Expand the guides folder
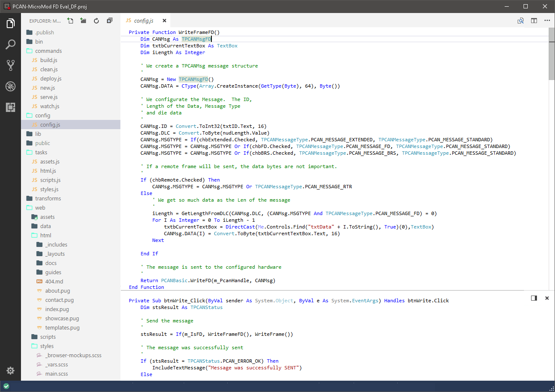The image size is (555, 392). pos(70,272)
